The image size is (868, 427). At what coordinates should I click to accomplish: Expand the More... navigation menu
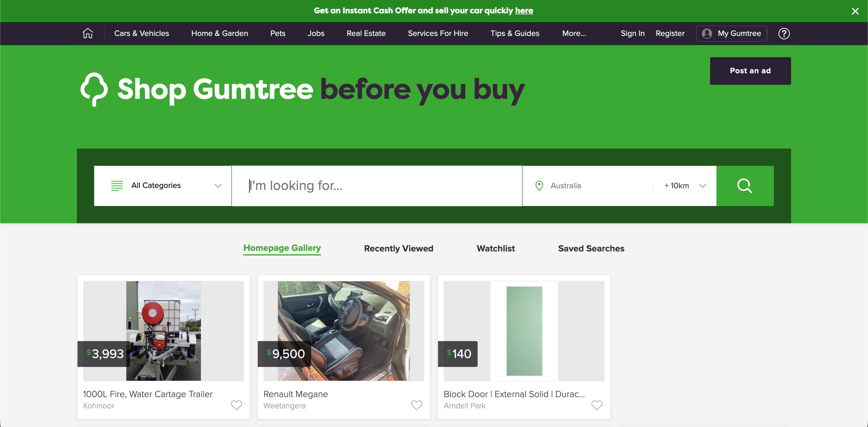574,33
